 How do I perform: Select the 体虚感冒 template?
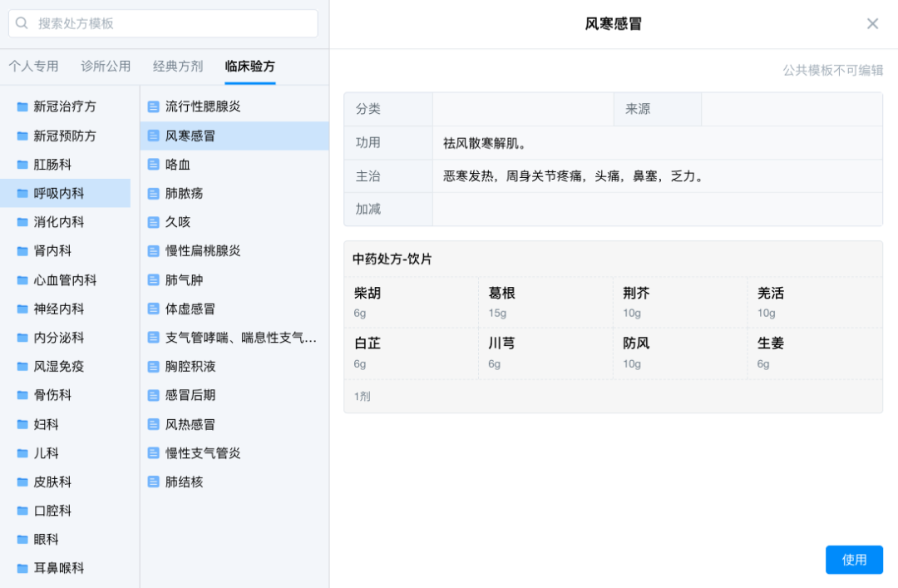(190, 309)
